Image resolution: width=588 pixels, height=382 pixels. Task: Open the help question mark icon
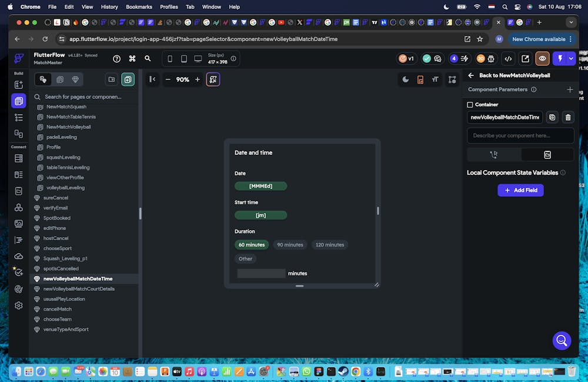coord(116,59)
